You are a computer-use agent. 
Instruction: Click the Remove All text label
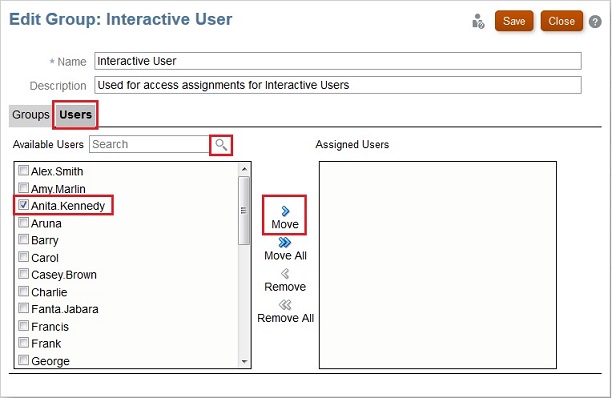click(285, 318)
